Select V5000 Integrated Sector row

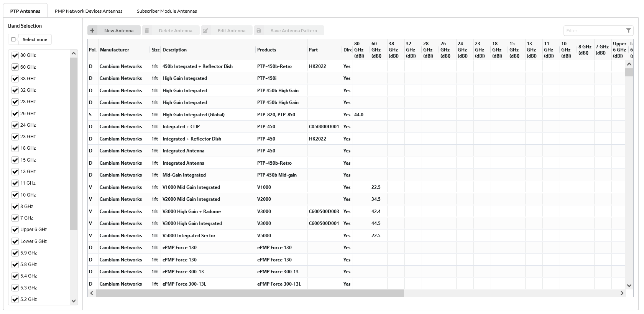click(356, 236)
